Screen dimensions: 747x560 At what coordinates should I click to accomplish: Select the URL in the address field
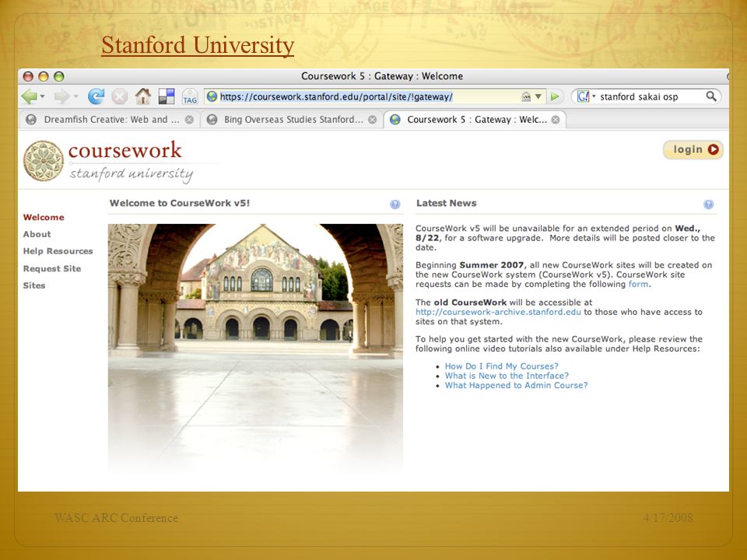[336, 96]
